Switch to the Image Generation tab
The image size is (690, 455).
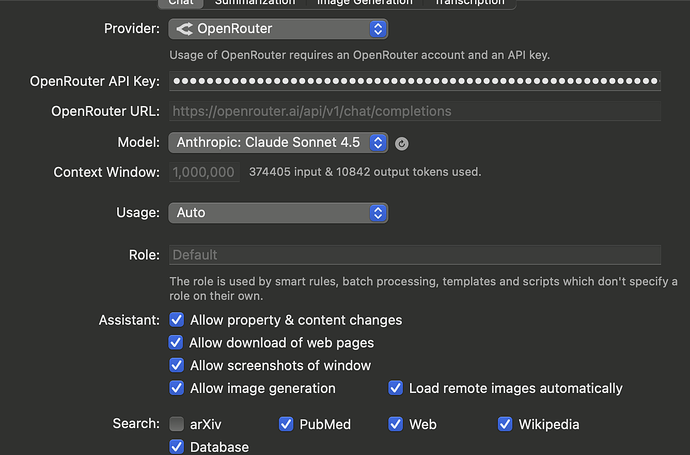click(363, 3)
